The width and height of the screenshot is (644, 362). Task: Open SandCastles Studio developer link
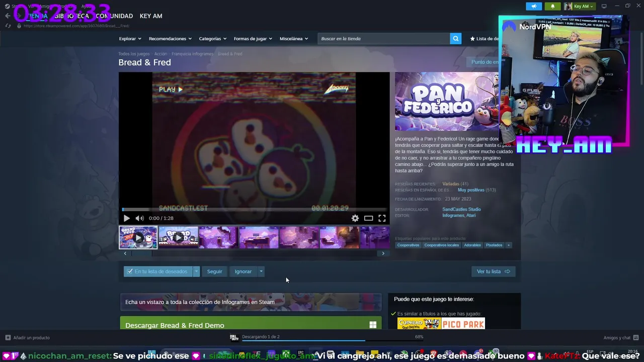(461, 209)
